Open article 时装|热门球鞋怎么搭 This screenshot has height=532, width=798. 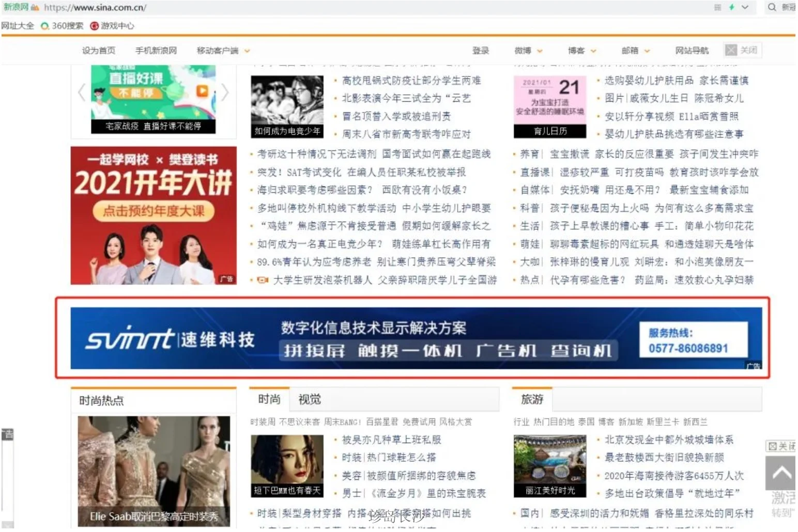pyautogui.click(x=389, y=458)
